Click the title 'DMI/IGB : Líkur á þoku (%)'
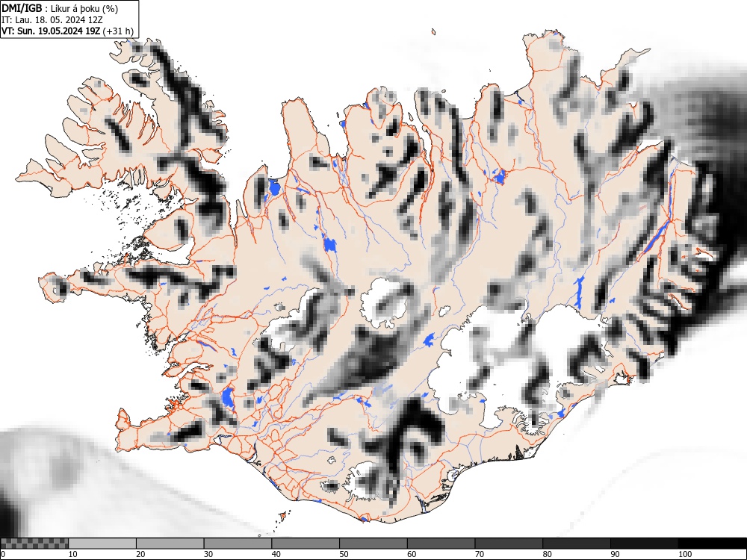The image size is (747, 560). (x=60, y=8)
